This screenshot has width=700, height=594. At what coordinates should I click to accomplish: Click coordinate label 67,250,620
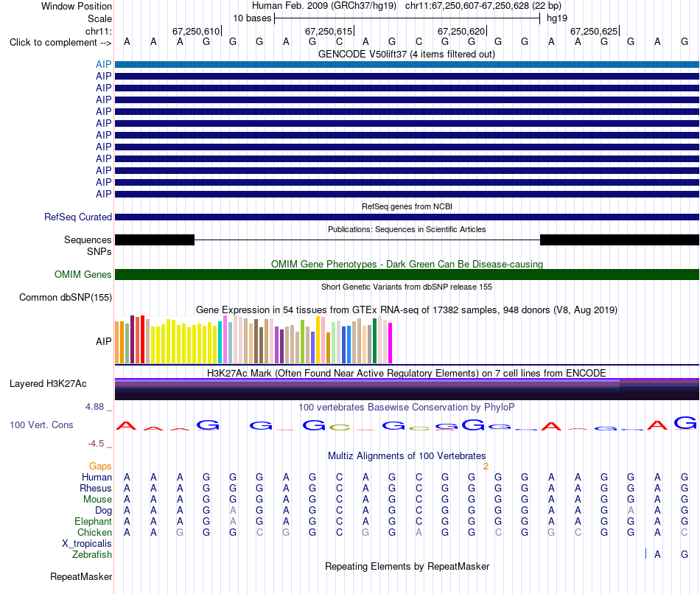461,31
